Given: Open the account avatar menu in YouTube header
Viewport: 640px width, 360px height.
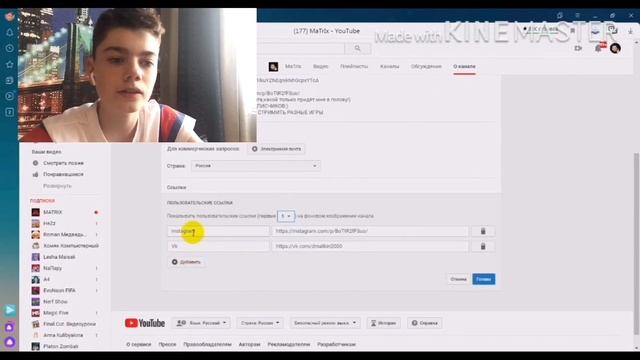Looking at the screenshot, I should [x=615, y=48].
